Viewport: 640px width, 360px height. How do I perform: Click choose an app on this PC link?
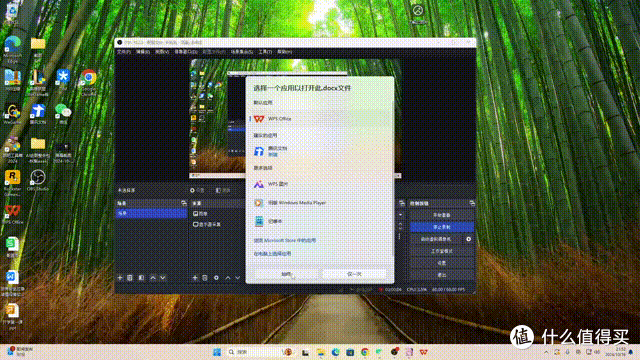click(x=272, y=253)
